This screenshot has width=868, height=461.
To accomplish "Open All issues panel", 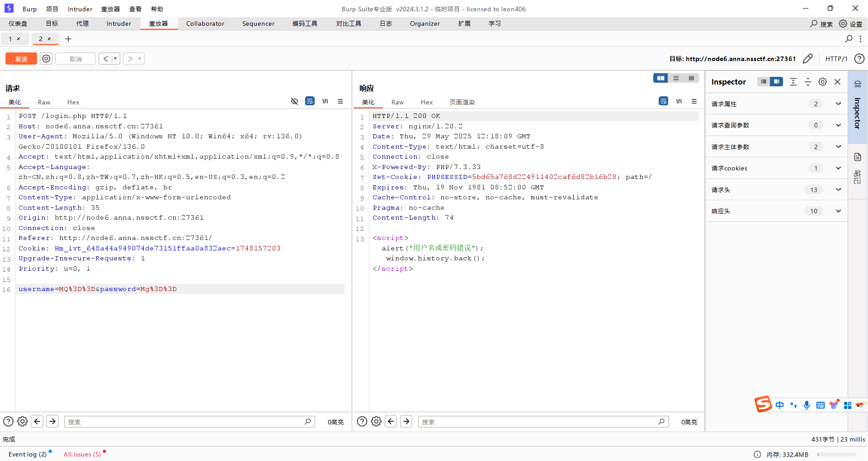I will (82, 454).
